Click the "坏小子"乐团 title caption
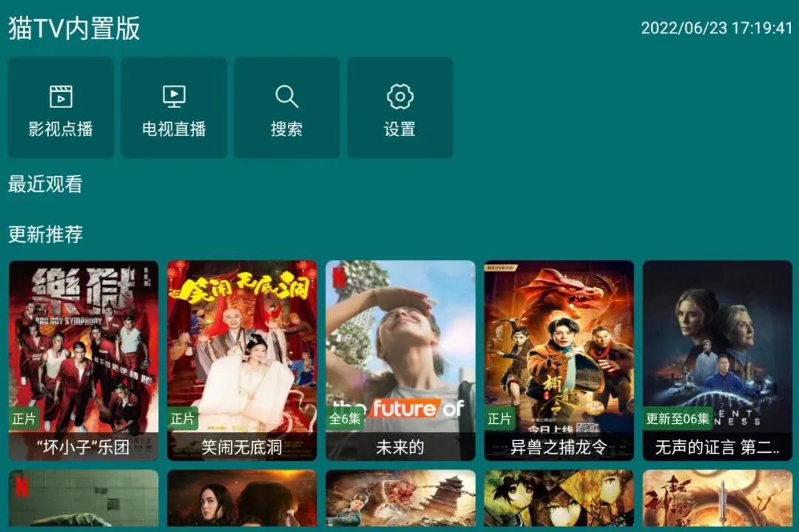The height and width of the screenshot is (532, 799). point(84,448)
